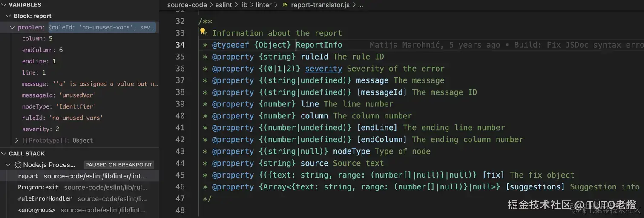The width and height of the screenshot is (644, 218).
Task: Select the messageId 'unusedVar' row
Action: click(80, 95)
